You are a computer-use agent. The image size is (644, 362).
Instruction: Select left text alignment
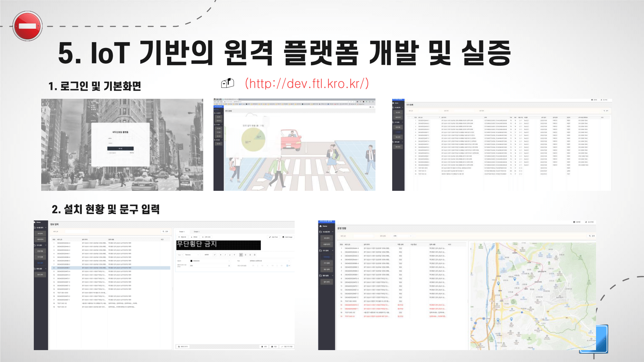[x=241, y=255]
